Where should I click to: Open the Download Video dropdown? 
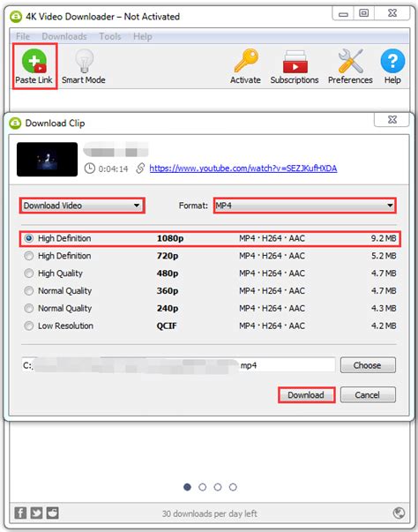(82, 206)
